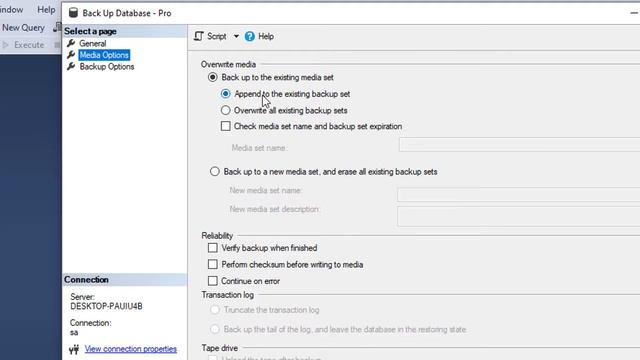Select Truncate the transaction log option

point(215,310)
